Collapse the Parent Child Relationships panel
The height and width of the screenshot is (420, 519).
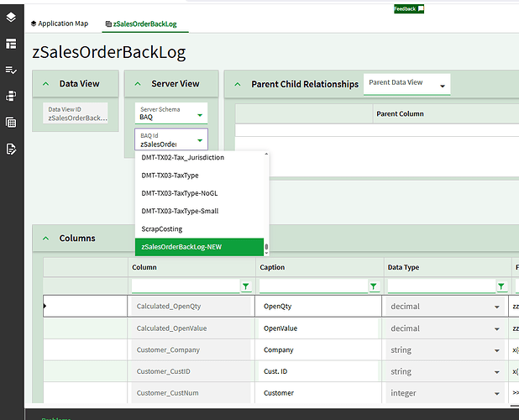[x=238, y=84]
